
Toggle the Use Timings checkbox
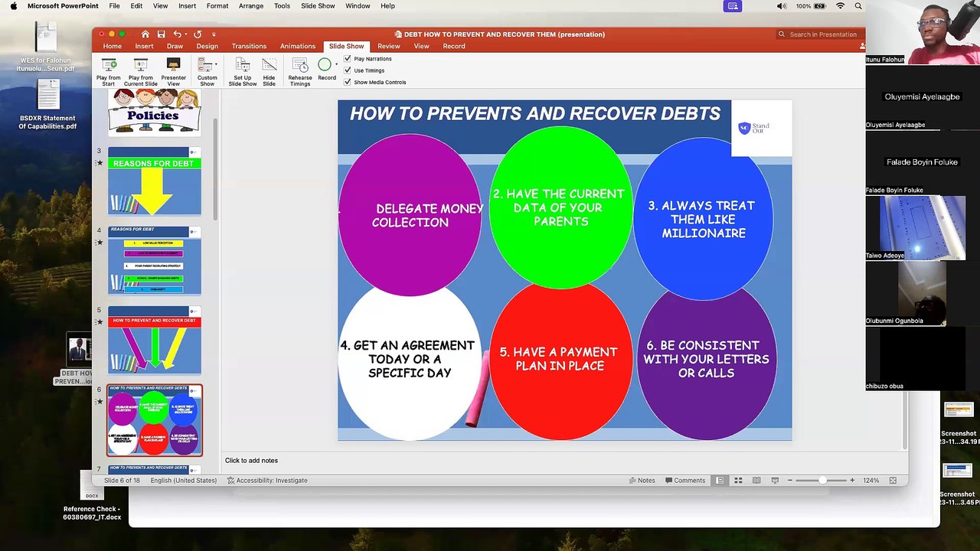[x=348, y=70]
